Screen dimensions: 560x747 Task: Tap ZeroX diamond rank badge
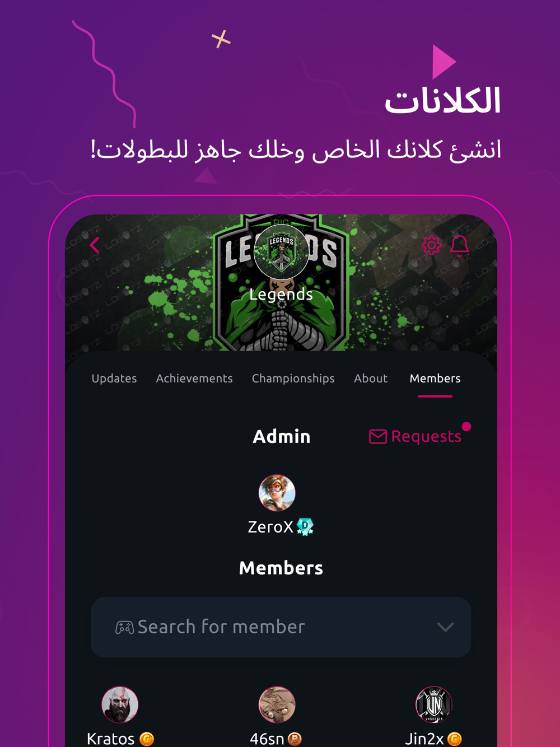(305, 526)
